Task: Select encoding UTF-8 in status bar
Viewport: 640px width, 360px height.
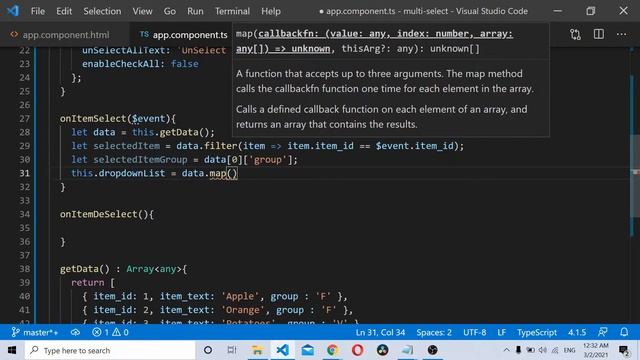Action: 474,332
